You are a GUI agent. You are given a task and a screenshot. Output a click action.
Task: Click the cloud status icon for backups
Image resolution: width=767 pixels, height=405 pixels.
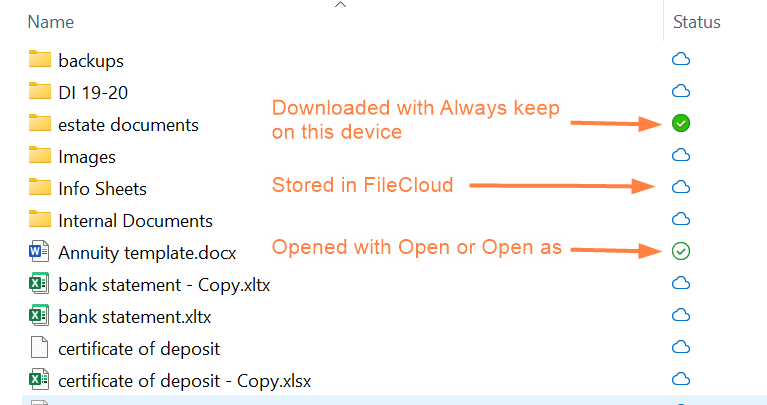click(681, 60)
